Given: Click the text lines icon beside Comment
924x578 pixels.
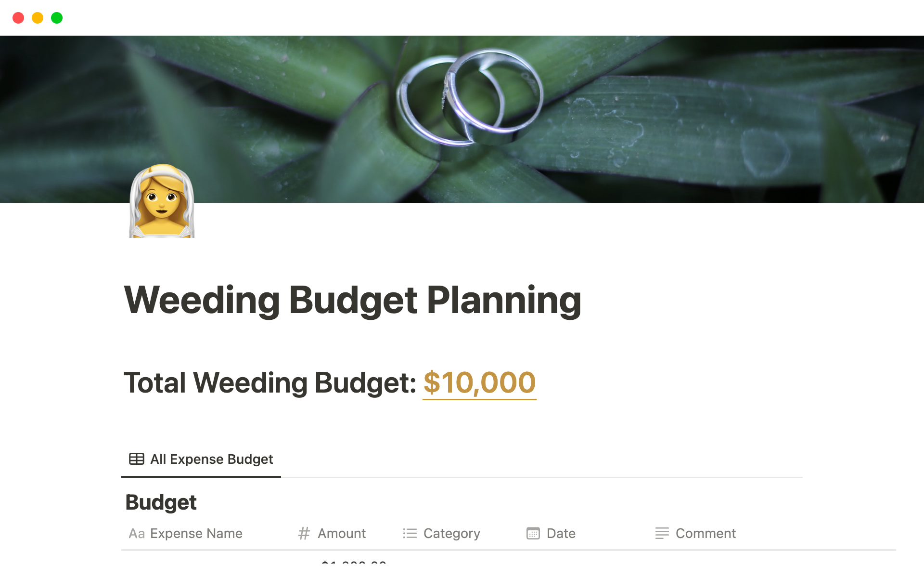Looking at the screenshot, I should (x=662, y=534).
